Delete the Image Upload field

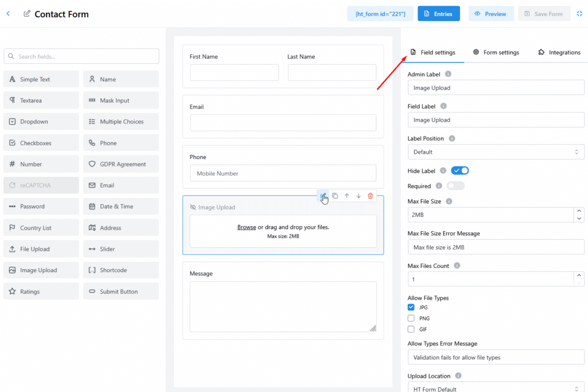pos(370,196)
